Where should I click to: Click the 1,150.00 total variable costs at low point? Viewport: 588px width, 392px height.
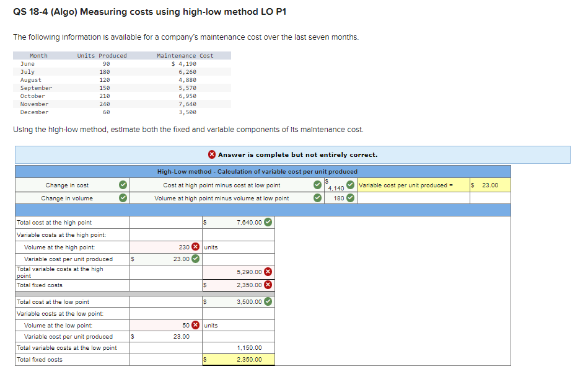249,348
